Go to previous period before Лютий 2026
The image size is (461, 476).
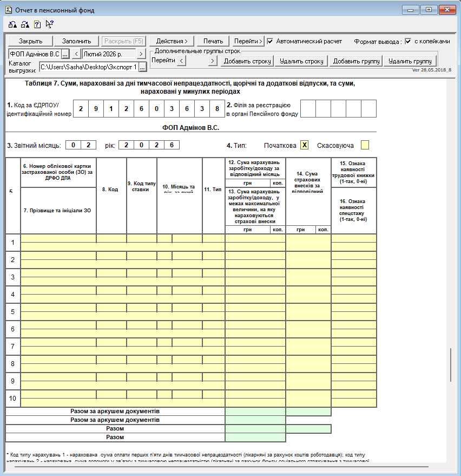pyautogui.click(x=76, y=54)
